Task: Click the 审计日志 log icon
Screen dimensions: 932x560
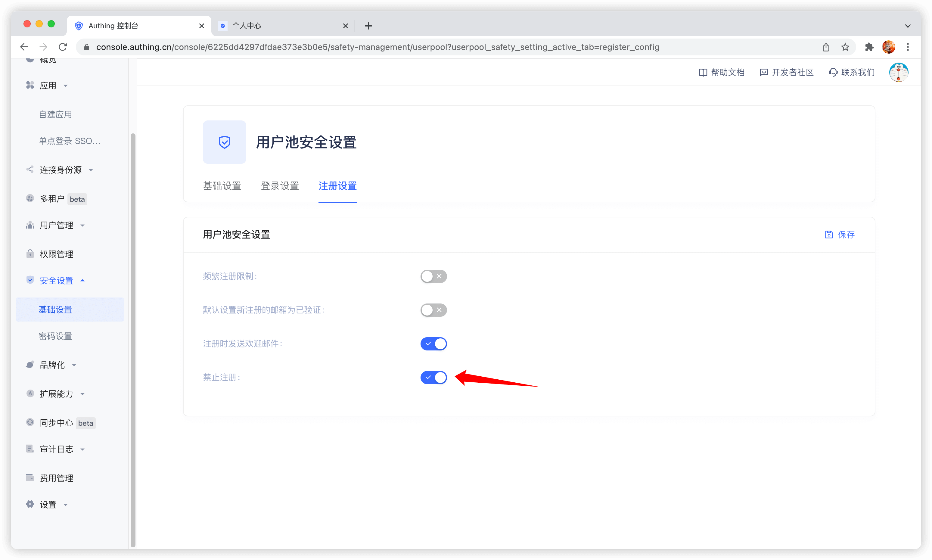Action: pos(30,449)
